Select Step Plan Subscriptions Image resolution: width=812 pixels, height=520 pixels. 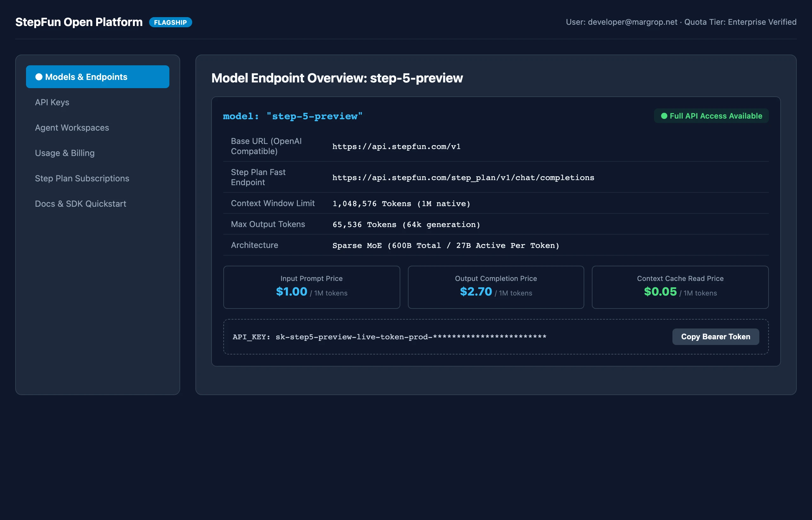coord(82,178)
